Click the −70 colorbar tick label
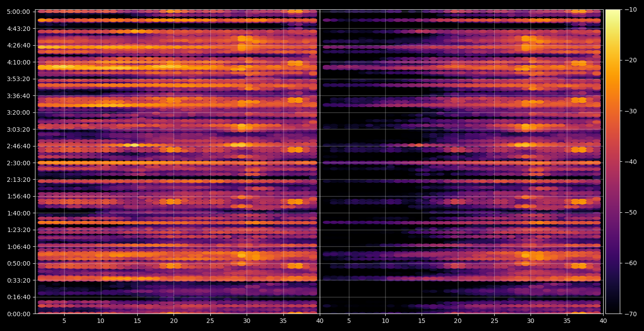This screenshot has height=331, width=644. [x=630, y=314]
